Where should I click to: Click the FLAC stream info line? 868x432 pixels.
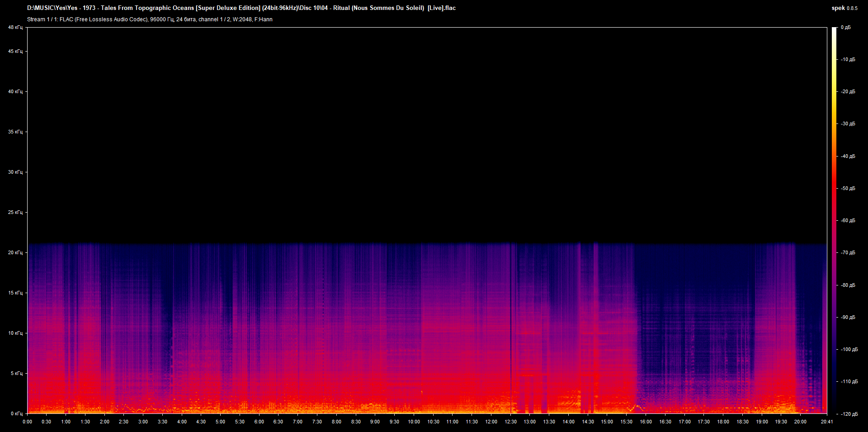[150, 19]
